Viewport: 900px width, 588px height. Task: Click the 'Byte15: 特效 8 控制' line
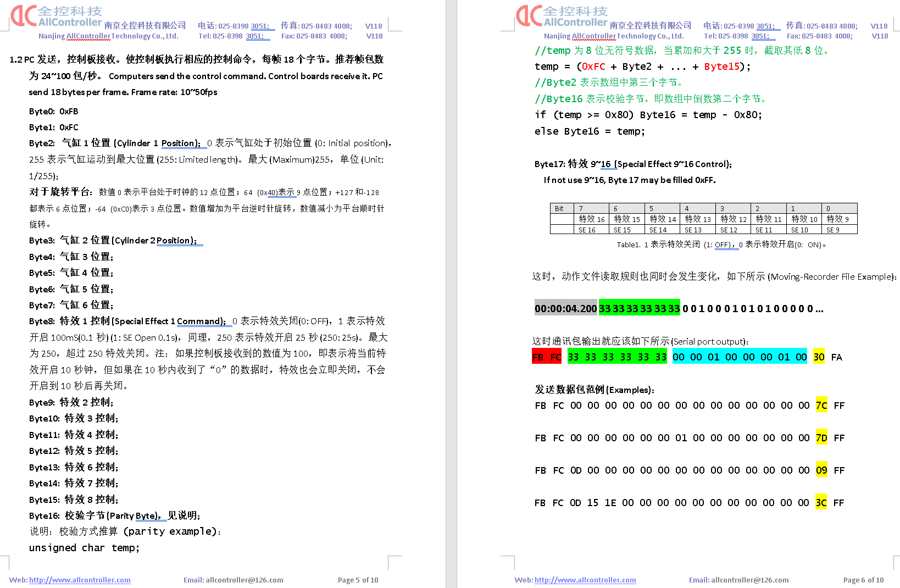[x=74, y=500]
